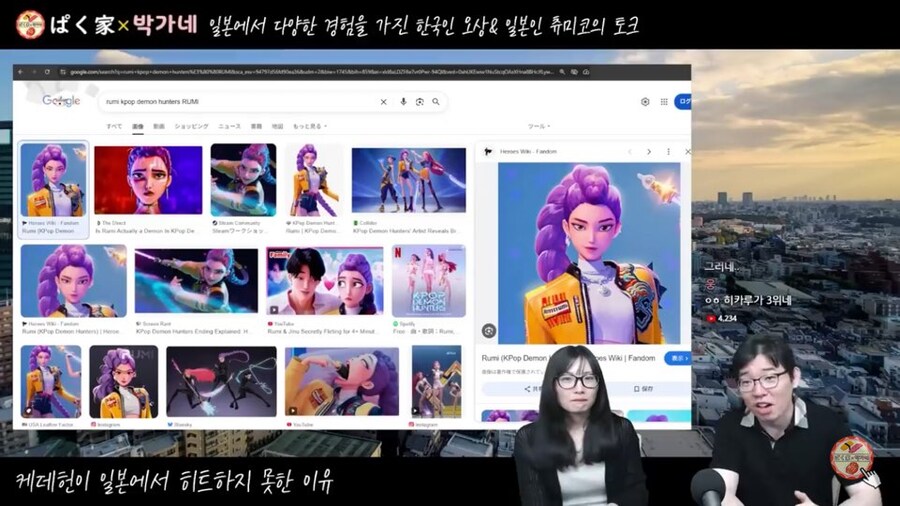
Task: Switch to the 地図 (Maps) tab
Action: 277,126
